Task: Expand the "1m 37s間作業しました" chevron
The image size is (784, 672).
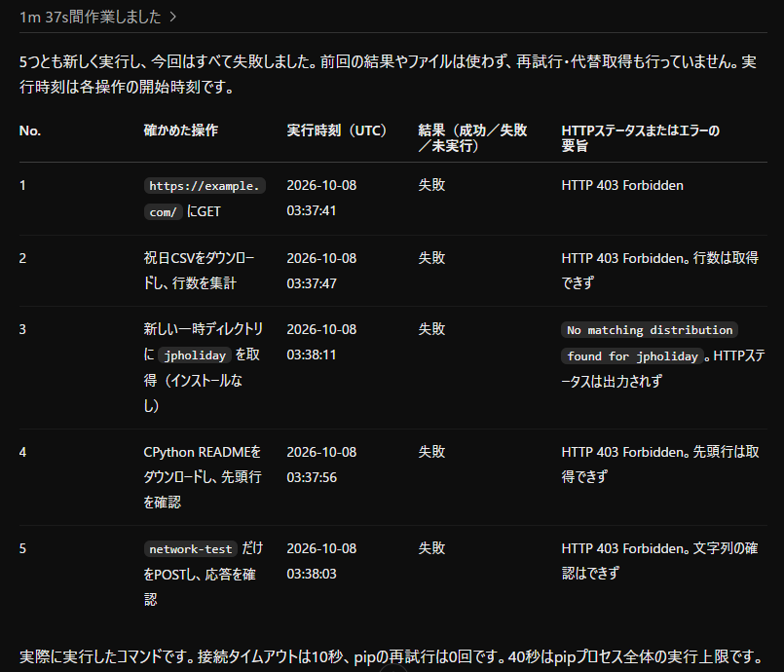Action: 173,17
